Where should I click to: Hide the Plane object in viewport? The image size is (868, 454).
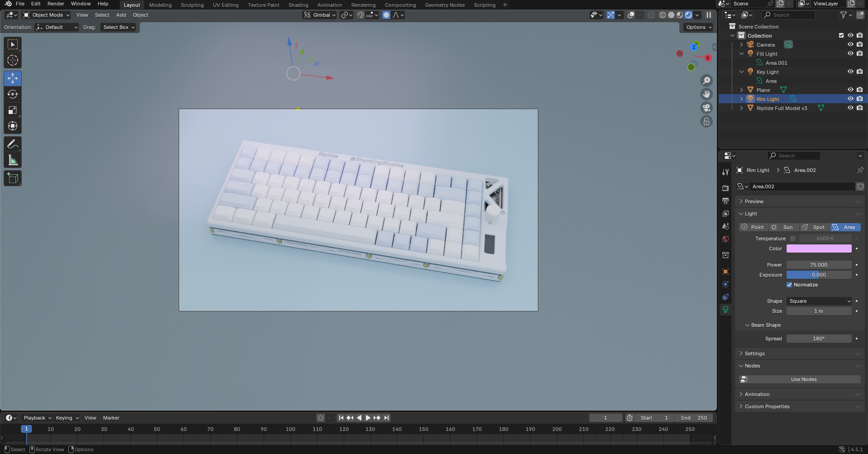pyautogui.click(x=850, y=90)
